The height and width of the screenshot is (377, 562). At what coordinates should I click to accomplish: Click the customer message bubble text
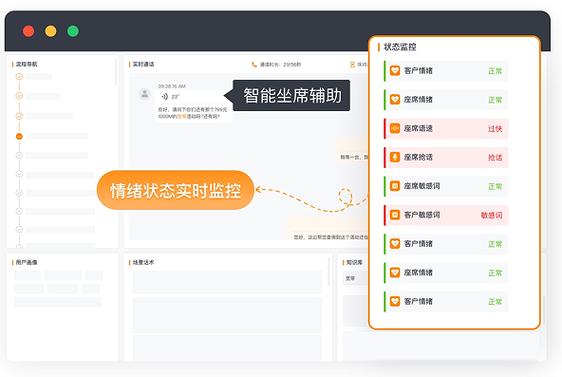[192, 113]
